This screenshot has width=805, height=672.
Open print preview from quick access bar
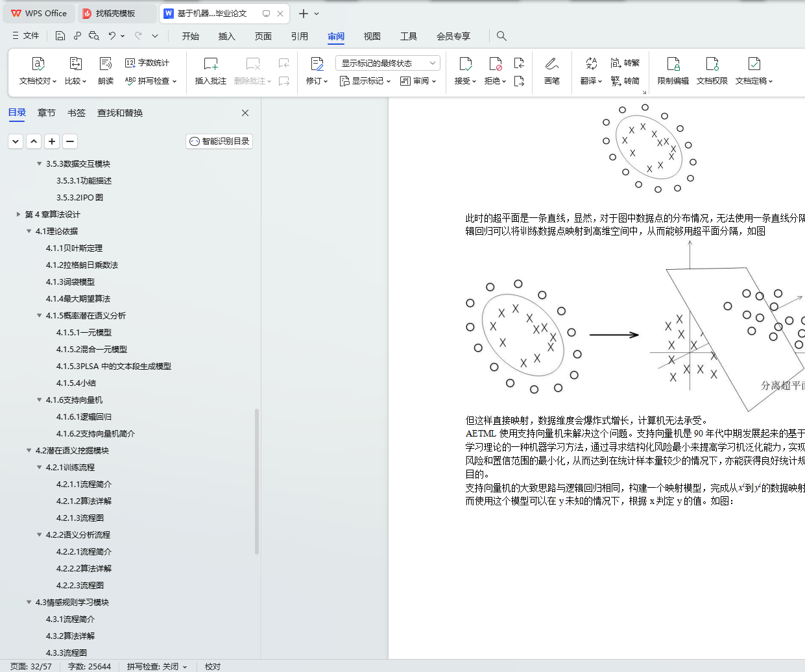(x=94, y=36)
